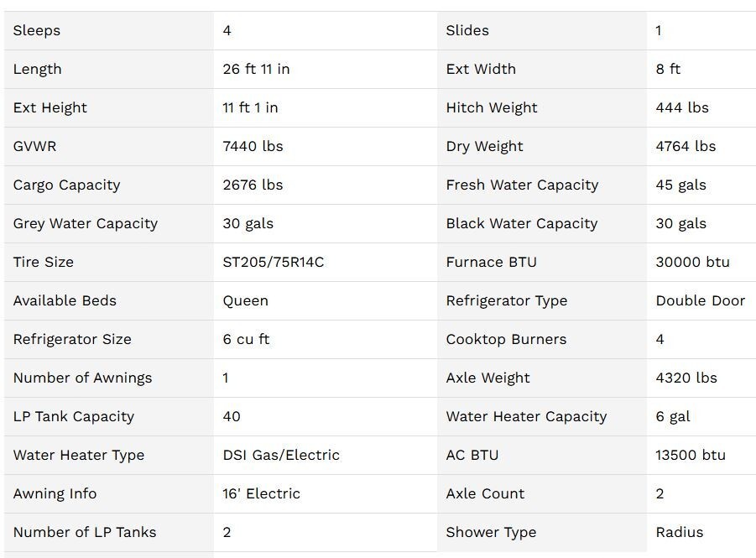This screenshot has width=756, height=558.
Task: Select the Ext Height label cell
Action: (50, 107)
